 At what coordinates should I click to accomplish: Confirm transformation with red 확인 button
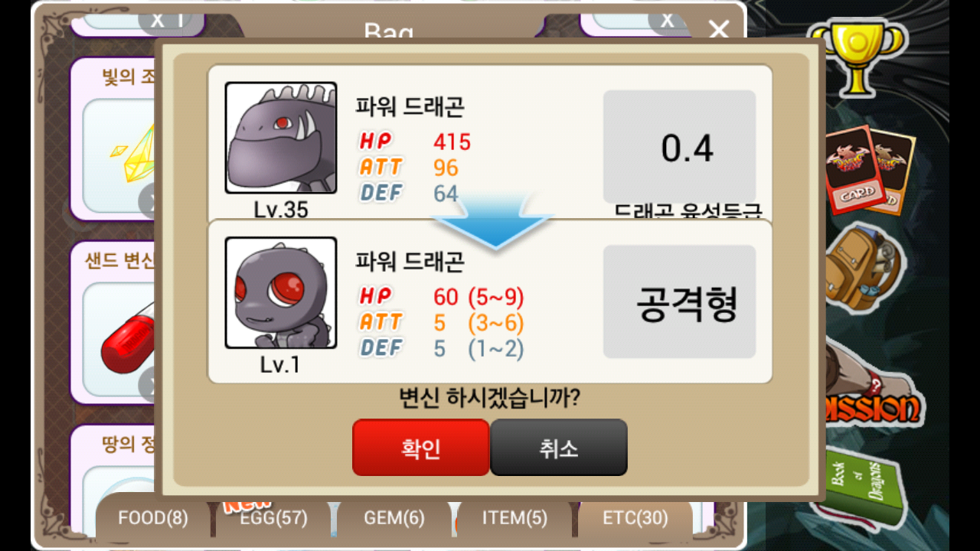420,447
